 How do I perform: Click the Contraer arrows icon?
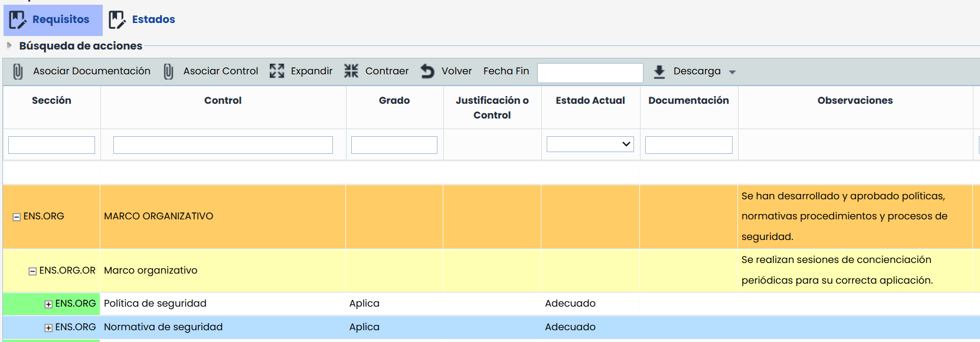click(x=351, y=71)
